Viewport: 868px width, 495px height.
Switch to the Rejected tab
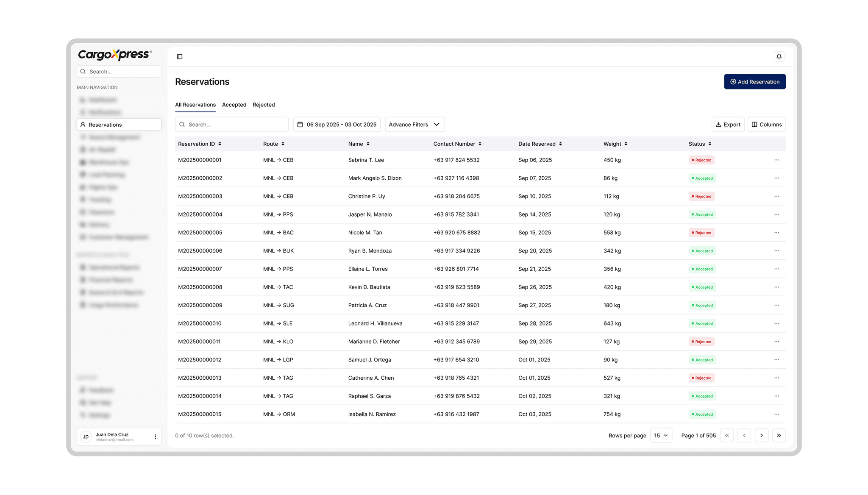coord(264,105)
